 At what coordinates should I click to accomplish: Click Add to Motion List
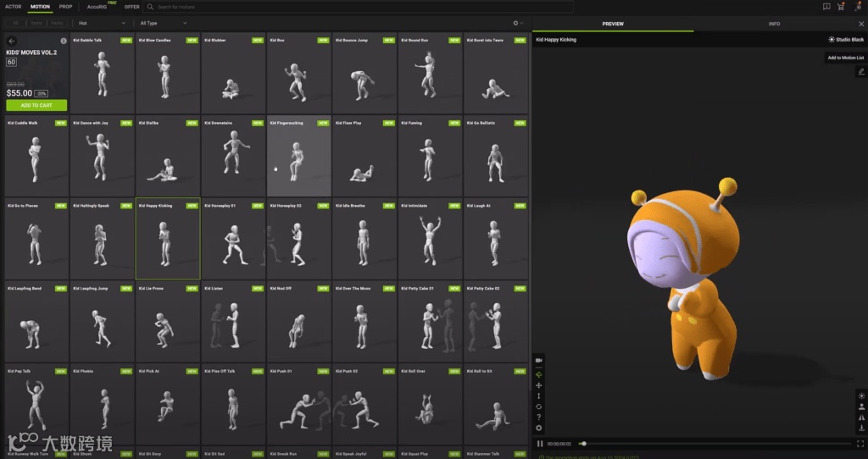[x=845, y=58]
